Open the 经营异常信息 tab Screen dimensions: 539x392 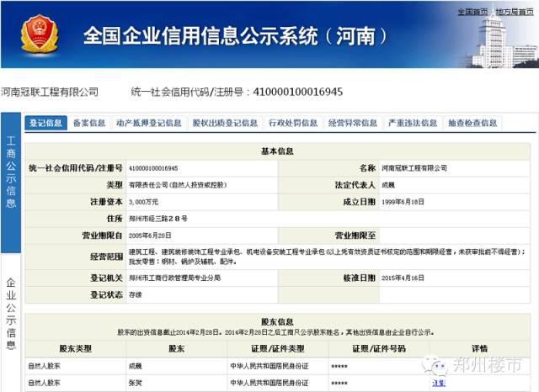pos(353,123)
